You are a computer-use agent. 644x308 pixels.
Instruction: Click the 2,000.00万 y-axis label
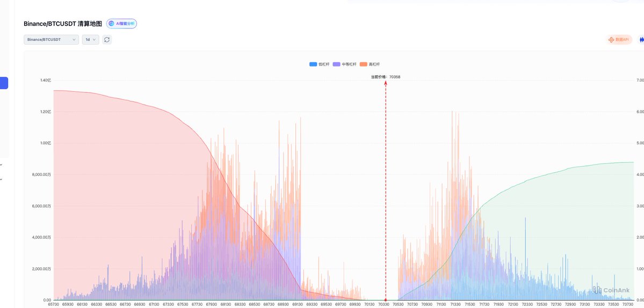click(x=42, y=269)
